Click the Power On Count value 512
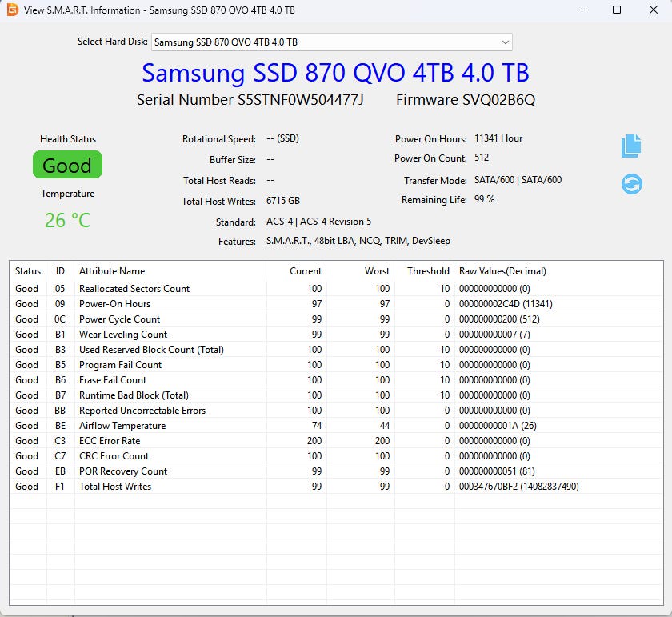672x617 pixels. click(482, 158)
